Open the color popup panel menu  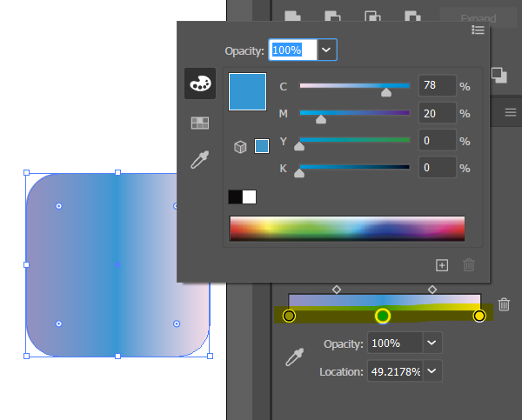(478, 30)
